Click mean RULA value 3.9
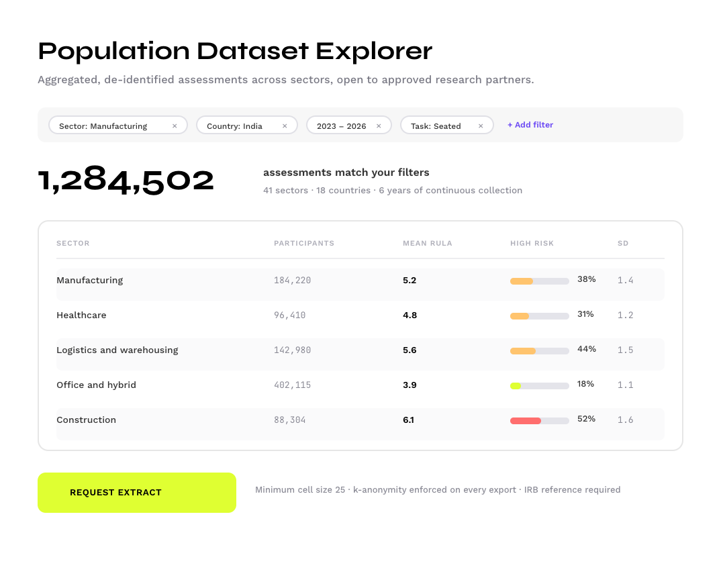The height and width of the screenshot is (588, 721). (410, 385)
